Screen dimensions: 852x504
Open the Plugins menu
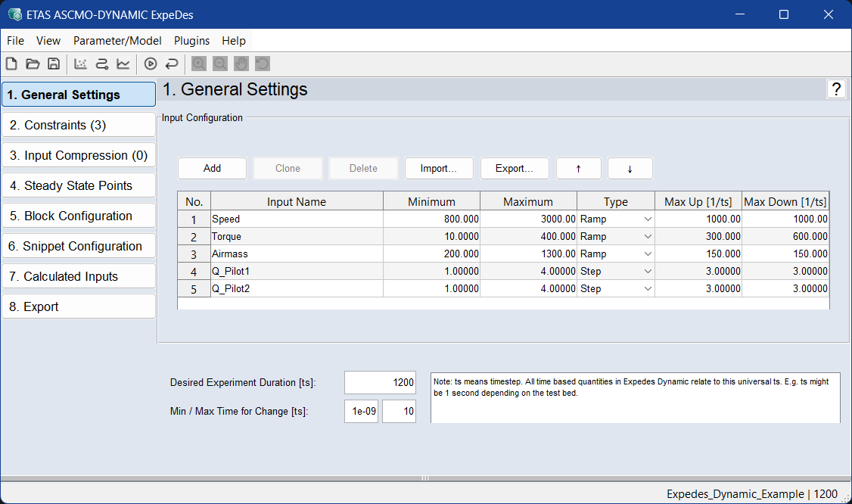(191, 41)
